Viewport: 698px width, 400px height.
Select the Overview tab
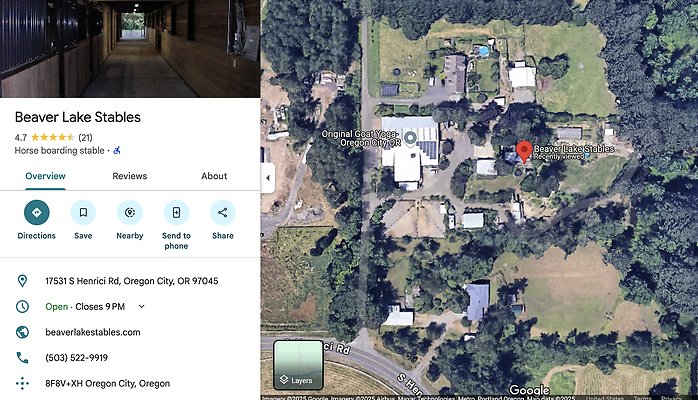pyautogui.click(x=45, y=176)
